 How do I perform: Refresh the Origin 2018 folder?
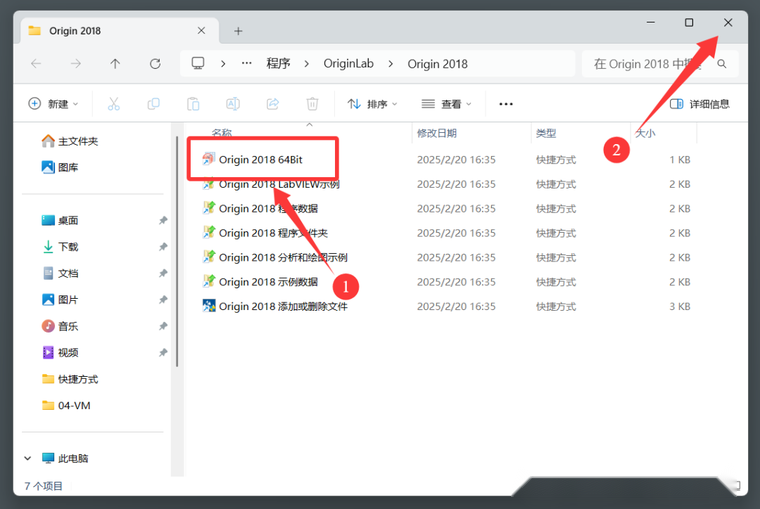[x=155, y=64]
